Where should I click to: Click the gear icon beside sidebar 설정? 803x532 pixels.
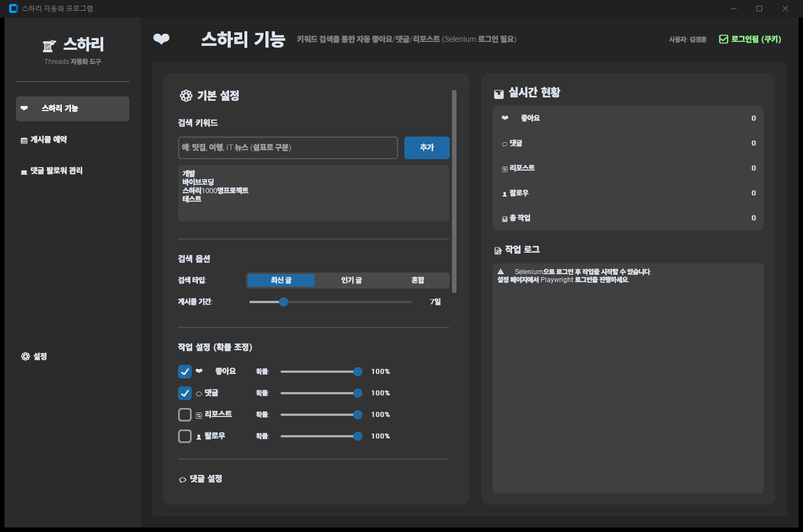point(26,356)
